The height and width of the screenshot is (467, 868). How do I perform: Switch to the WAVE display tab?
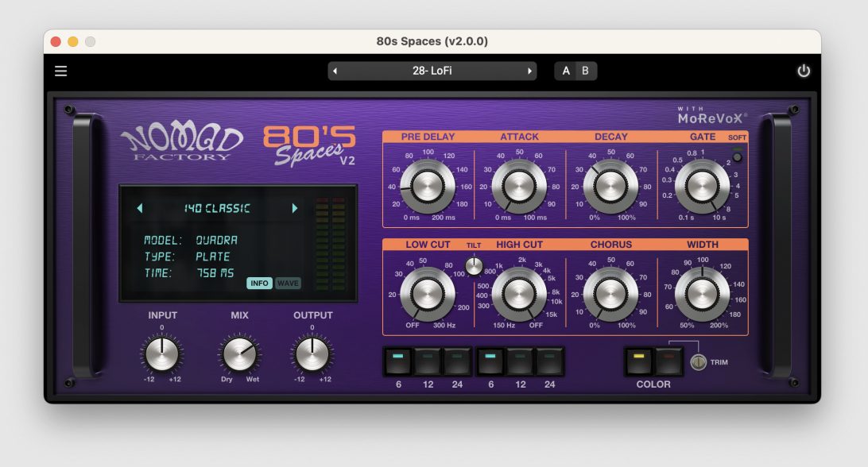coord(288,283)
